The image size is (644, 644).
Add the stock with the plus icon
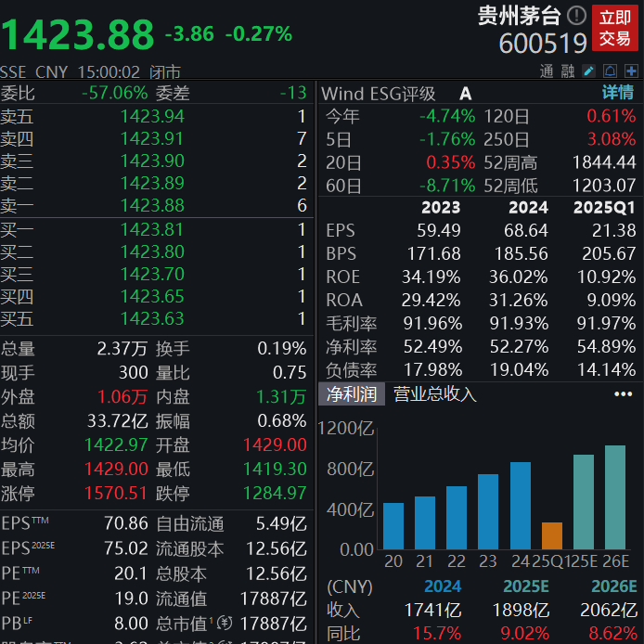point(631,71)
